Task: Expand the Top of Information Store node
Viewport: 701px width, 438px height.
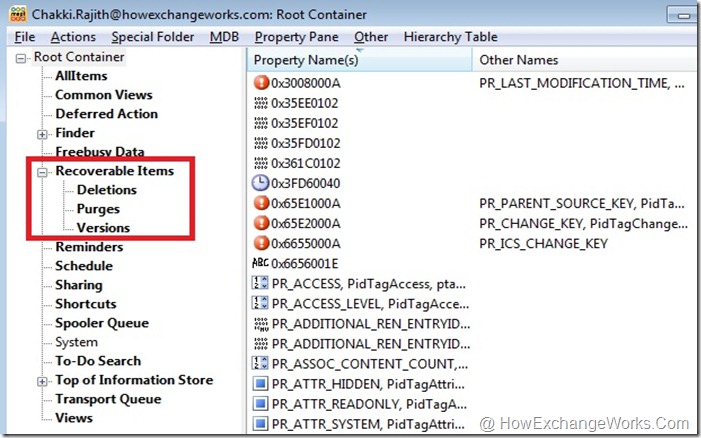Action: (x=42, y=381)
